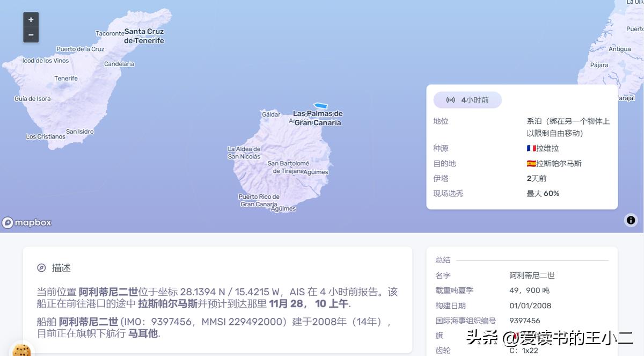The width and height of the screenshot is (644, 356).
Task: Click the compass icon beside 描述 heading
Action: pos(41,268)
